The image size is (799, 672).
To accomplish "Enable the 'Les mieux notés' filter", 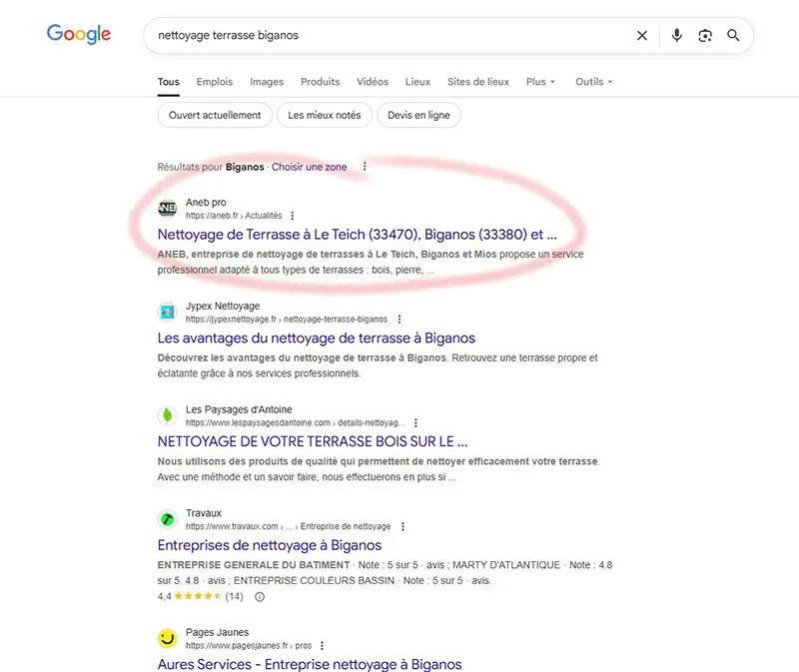I will 324,115.
